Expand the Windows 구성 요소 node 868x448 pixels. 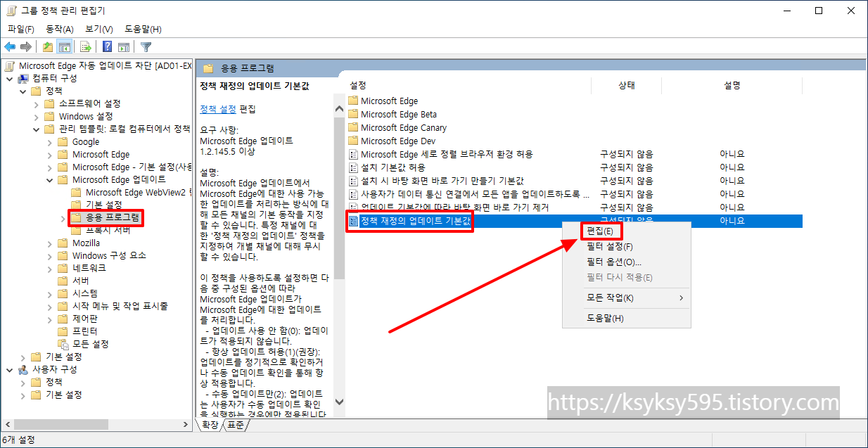pos(50,255)
